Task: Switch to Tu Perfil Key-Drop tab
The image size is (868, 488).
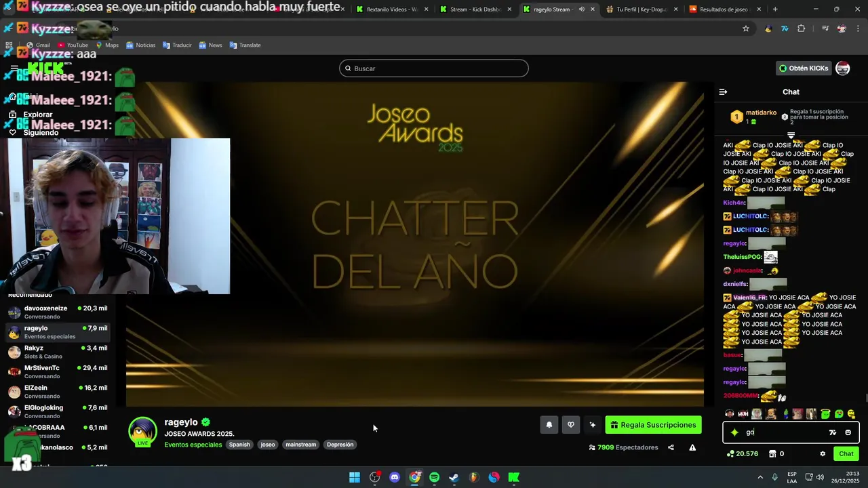Action: 641,9
